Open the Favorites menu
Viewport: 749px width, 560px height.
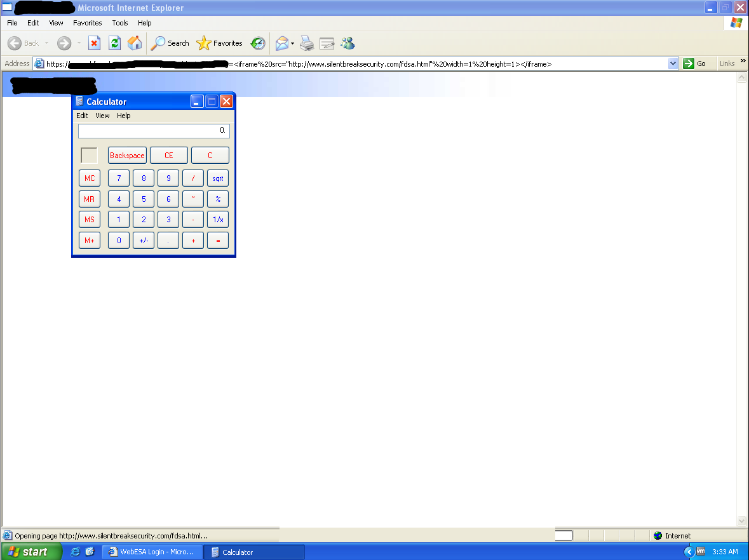coord(88,23)
